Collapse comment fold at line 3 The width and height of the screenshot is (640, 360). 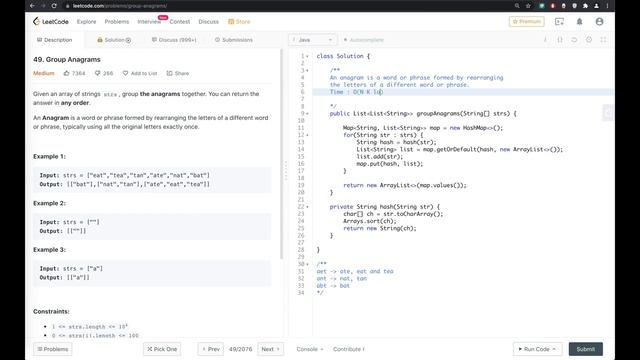[x=307, y=71]
